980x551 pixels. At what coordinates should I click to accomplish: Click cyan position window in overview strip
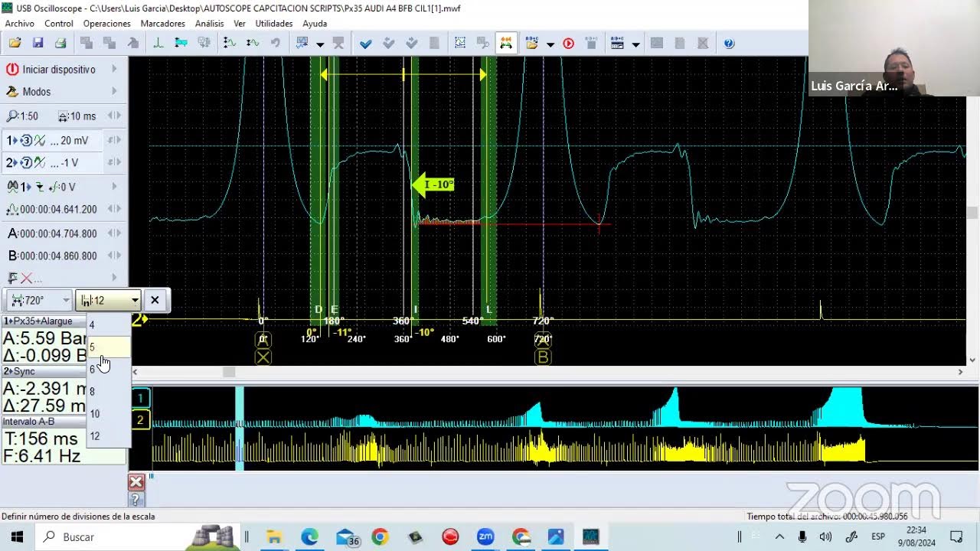pos(240,429)
